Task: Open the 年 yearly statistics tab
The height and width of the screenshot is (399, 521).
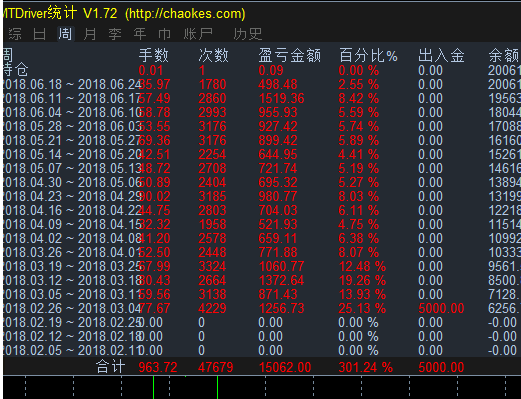Action: coord(140,34)
